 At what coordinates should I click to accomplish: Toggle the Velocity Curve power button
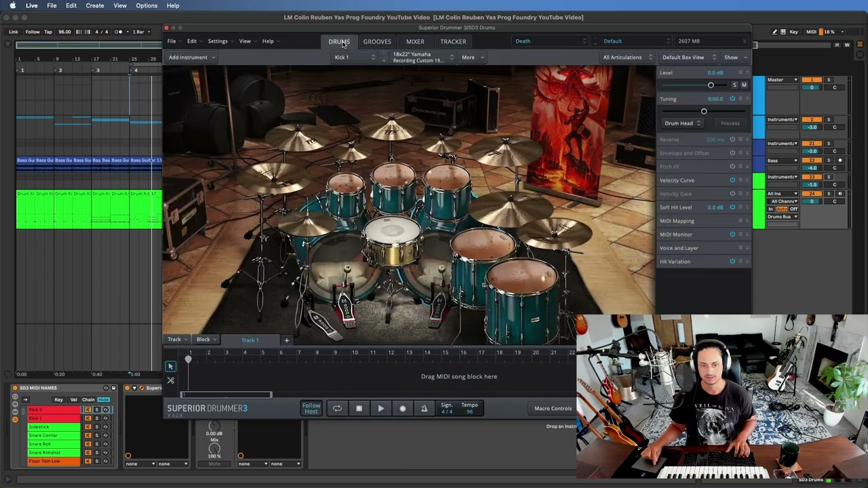pos(732,180)
